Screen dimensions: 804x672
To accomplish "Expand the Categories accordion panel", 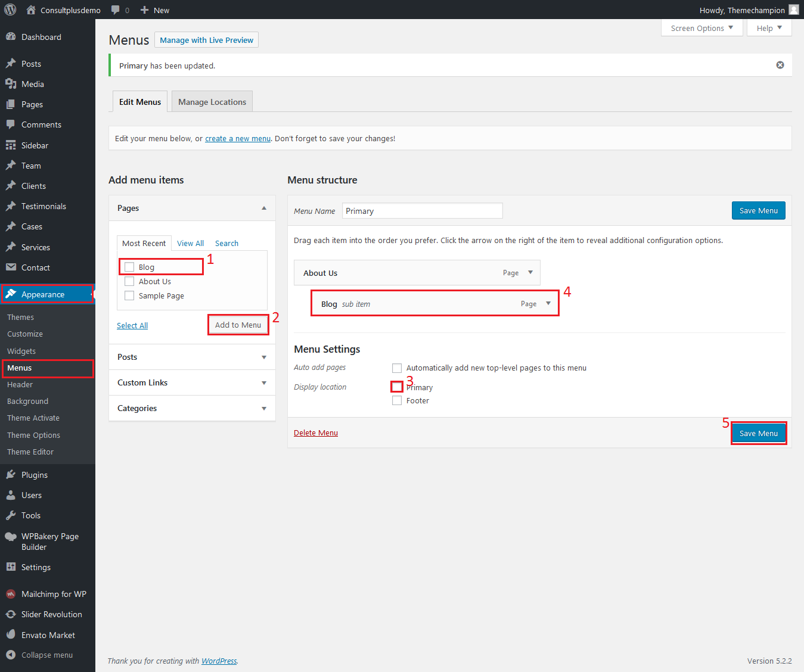I will point(263,409).
